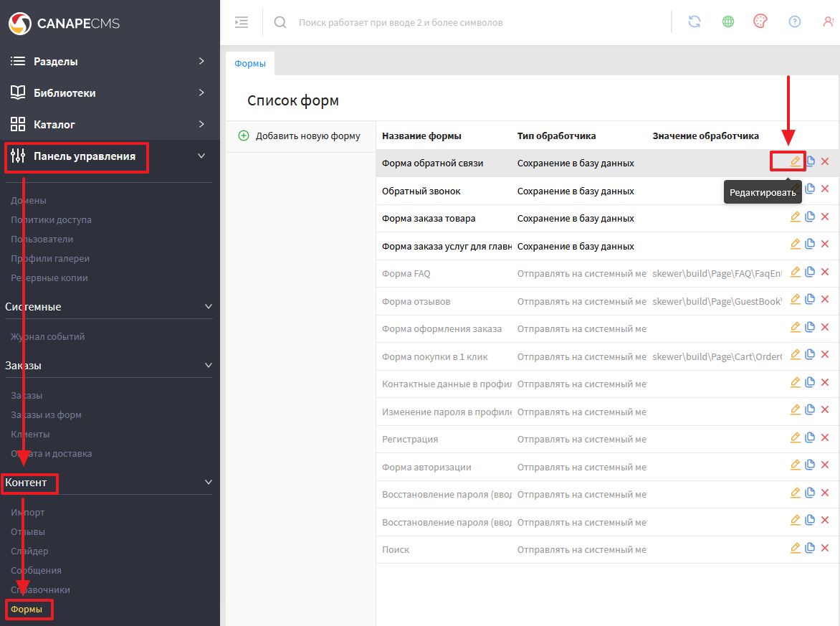Copy the 'Регистрация' form

pyautogui.click(x=810, y=438)
